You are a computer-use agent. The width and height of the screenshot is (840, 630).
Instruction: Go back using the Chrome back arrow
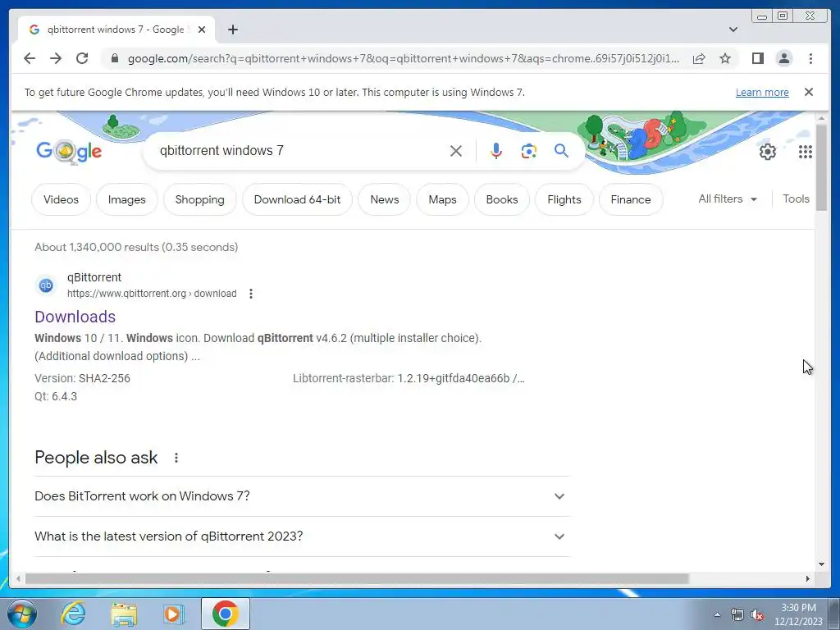point(30,58)
